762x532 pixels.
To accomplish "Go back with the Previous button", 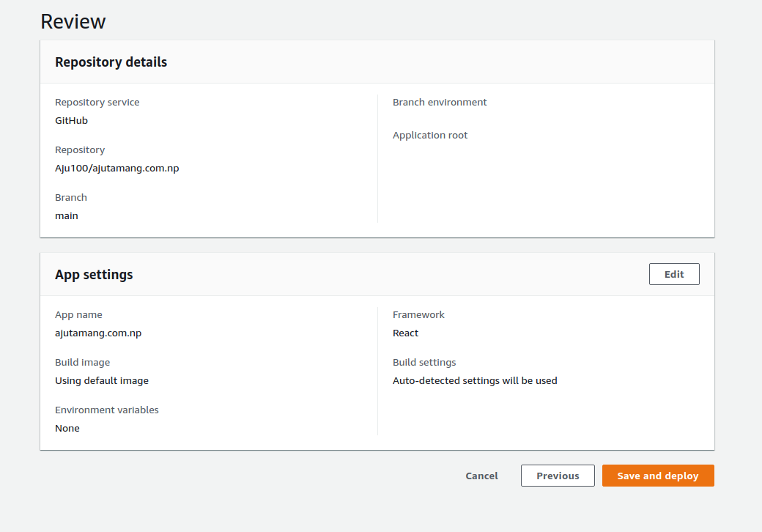I will pos(558,476).
